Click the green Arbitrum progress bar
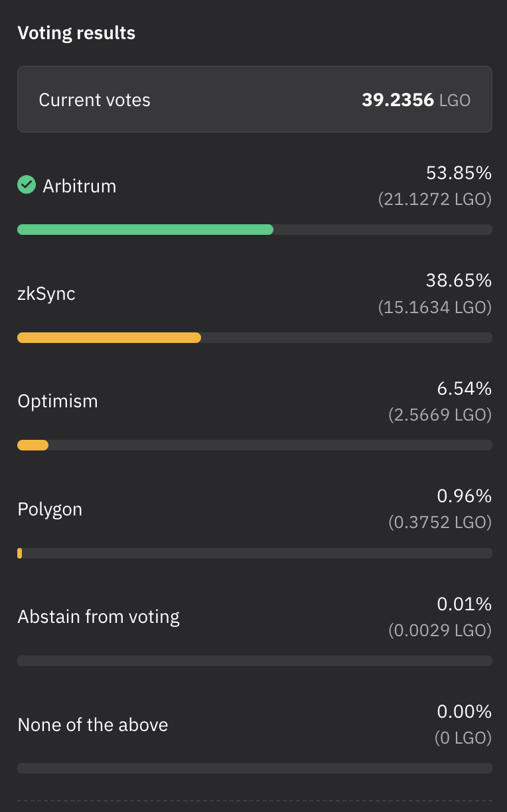The image size is (507, 812). pyautogui.click(x=145, y=230)
